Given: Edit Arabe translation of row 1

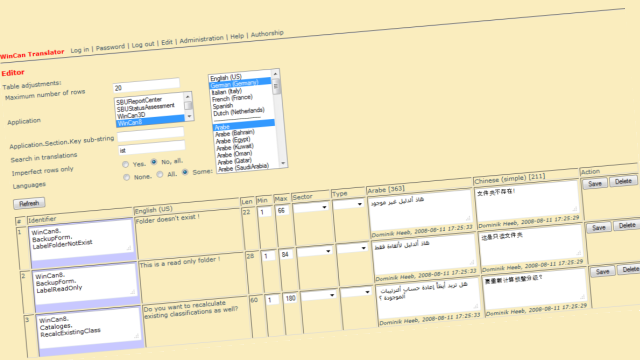Looking at the screenshot, I should (x=420, y=210).
